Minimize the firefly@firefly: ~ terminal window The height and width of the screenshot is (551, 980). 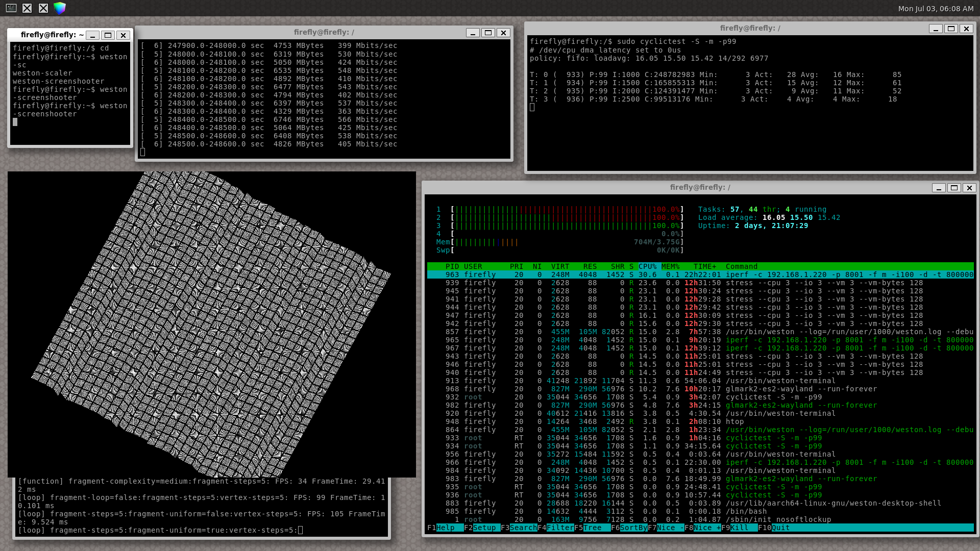pyautogui.click(x=92, y=35)
